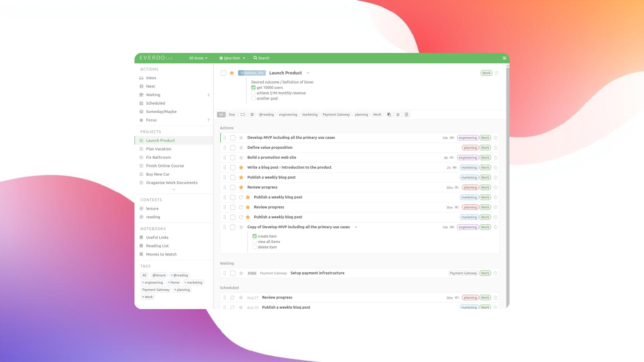Click the notes document icon in filter bar
The height and width of the screenshot is (362, 644).
tap(407, 115)
